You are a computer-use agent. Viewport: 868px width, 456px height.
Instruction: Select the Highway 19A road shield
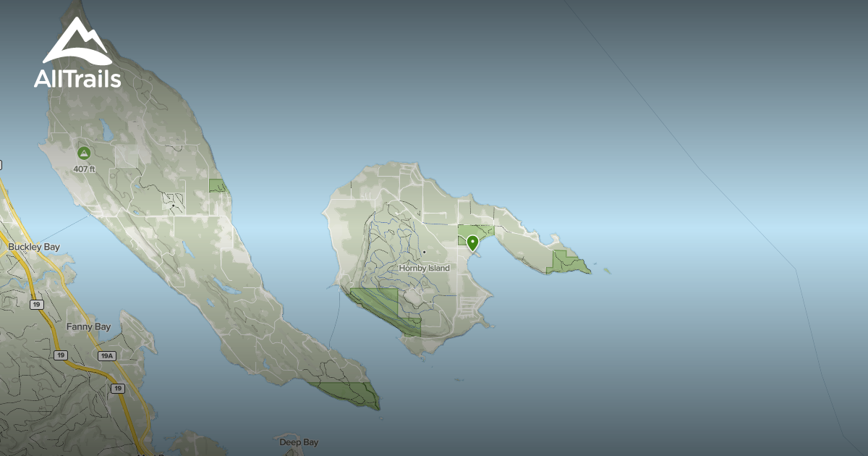107,355
